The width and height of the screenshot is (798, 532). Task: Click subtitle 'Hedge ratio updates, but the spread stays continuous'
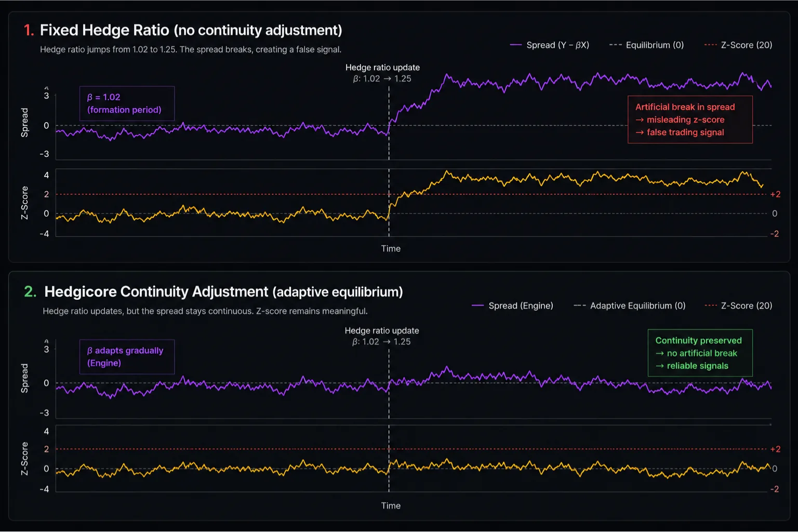pyautogui.click(x=148, y=311)
